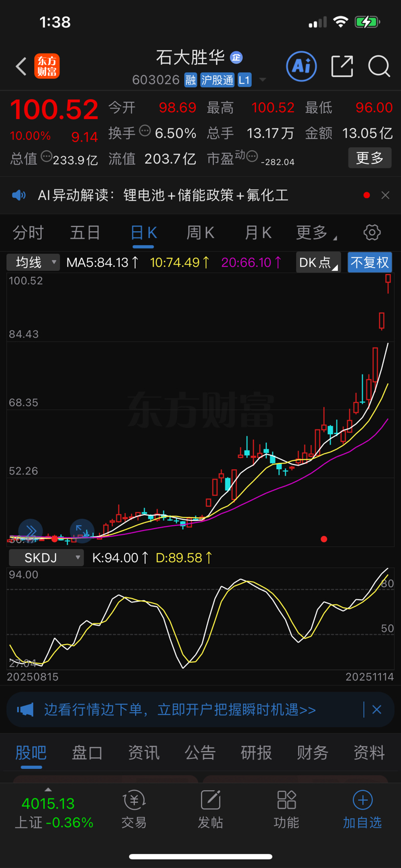The width and height of the screenshot is (401, 868).
Task: Select the 股吧 tab
Action: tap(31, 753)
